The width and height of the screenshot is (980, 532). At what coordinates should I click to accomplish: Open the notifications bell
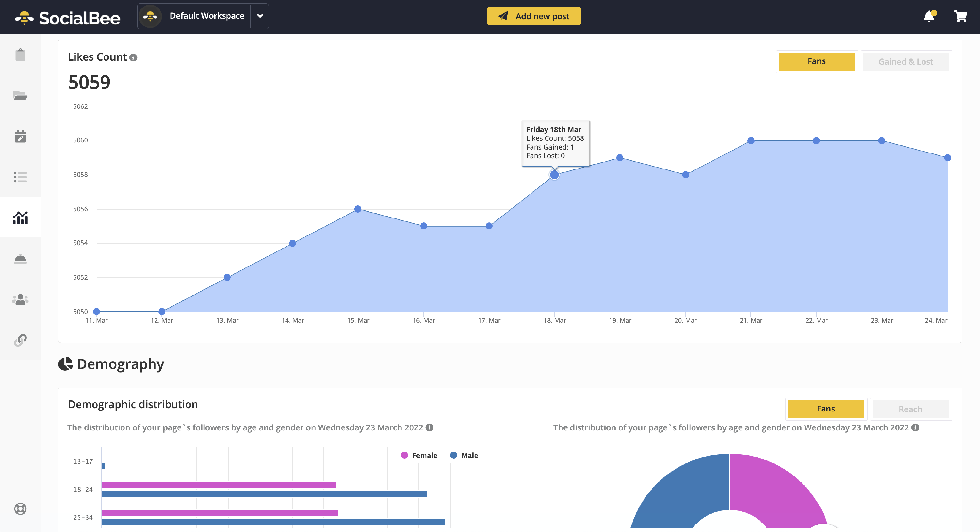(x=929, y=16)
